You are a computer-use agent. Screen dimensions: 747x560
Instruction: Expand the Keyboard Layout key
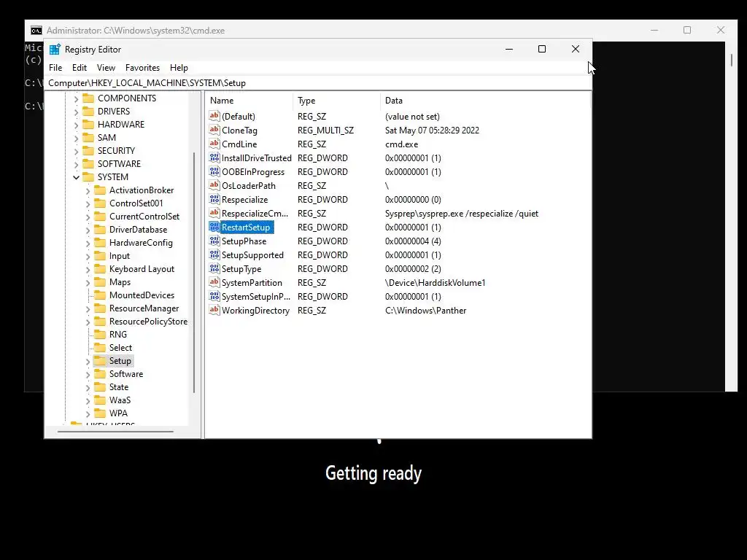click(x=88, y=270)
